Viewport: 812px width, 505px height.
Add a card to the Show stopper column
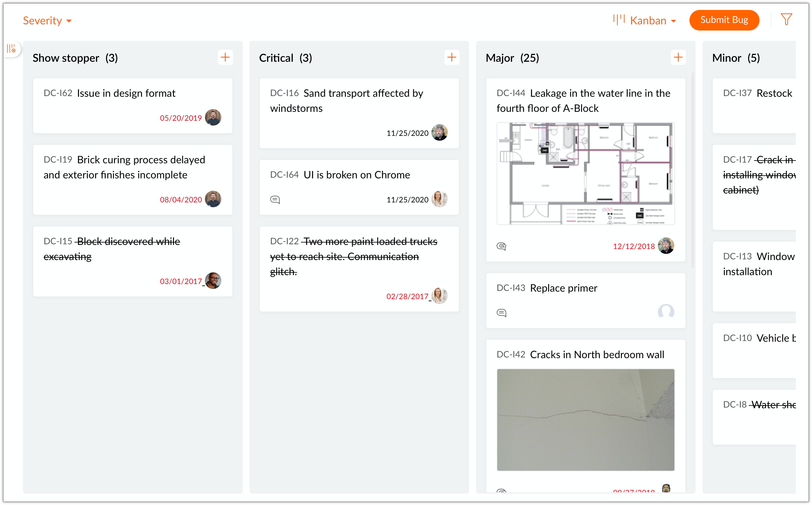point(225,57)
